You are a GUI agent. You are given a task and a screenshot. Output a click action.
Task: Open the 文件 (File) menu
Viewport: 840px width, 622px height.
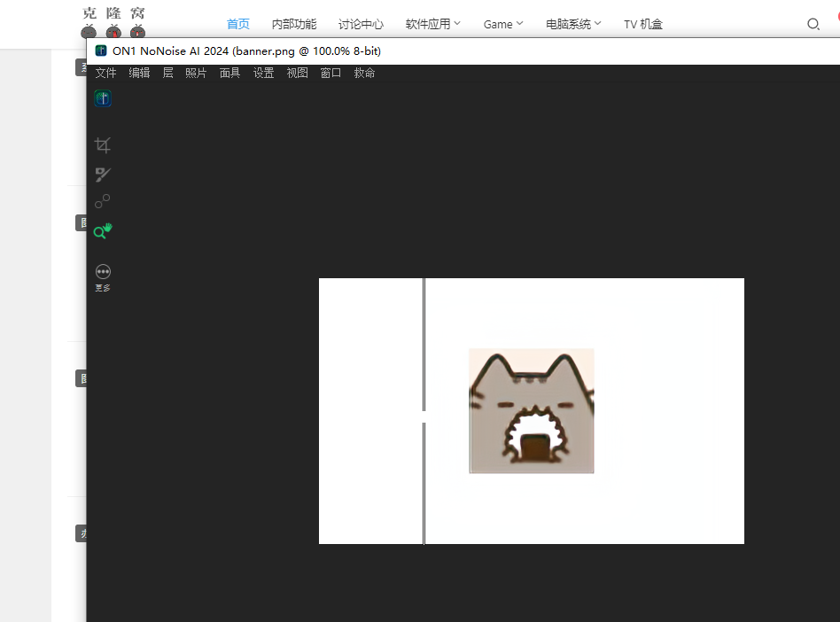pos(106,73)
